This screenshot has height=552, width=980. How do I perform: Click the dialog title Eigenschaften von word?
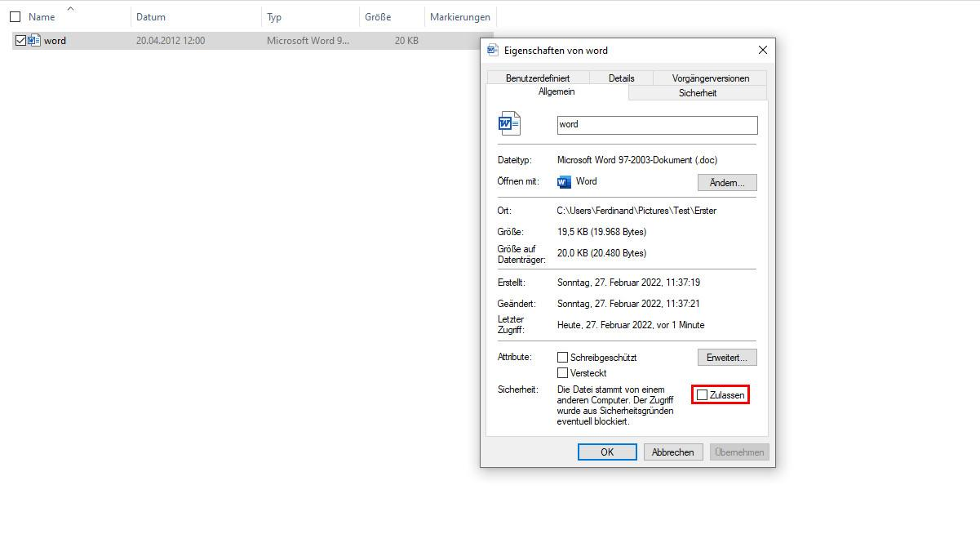pyautogui.click(x=556, y=51)
